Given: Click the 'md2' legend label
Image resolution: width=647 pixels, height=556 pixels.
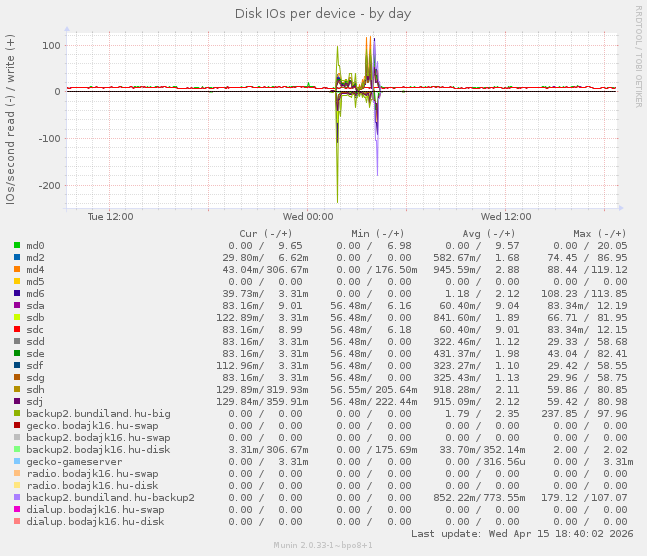Looking at the screenshot, I should coord(35,258).
